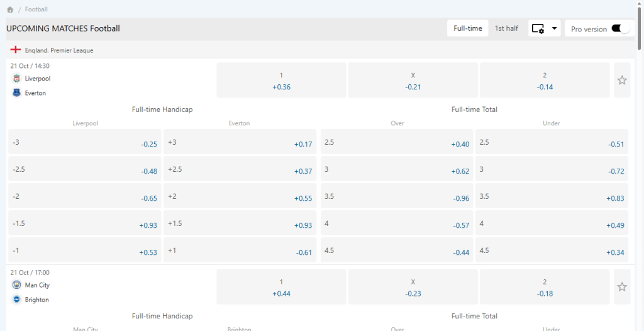Switch to the Full-time tab
Screen dimensions: 644x331
point(468,28)
